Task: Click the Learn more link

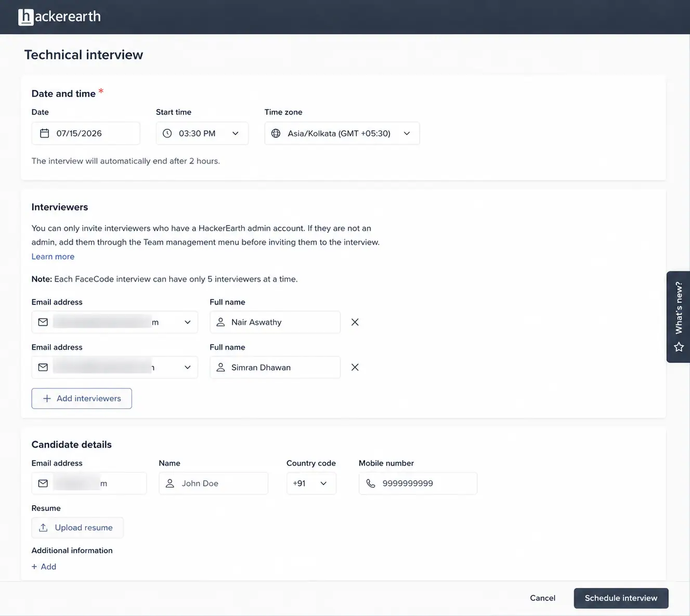Action: 53,257
